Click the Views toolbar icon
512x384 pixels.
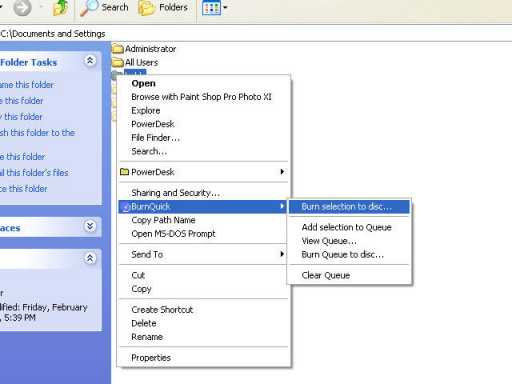click(211, 7)
